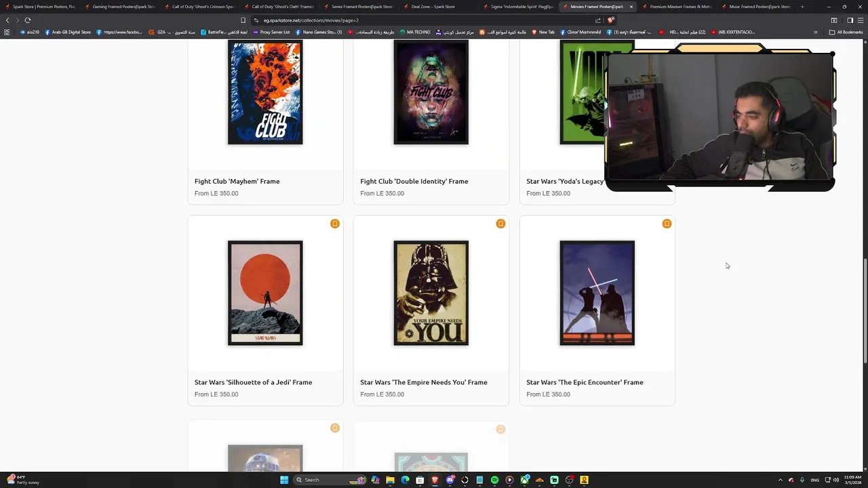This screenshot has width=868, height=488.
Task: Open 'Star Wars Silhouette of a Jedi Frame' link
Action: (253, 382)
